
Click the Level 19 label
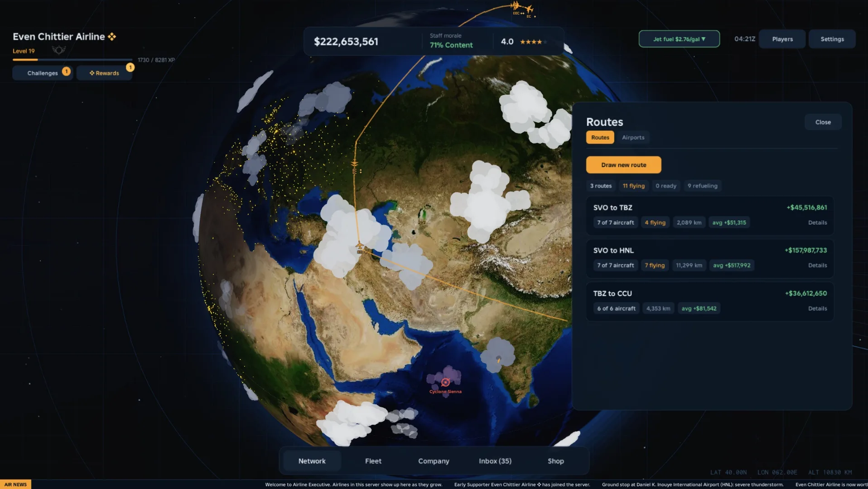[24, 51]
